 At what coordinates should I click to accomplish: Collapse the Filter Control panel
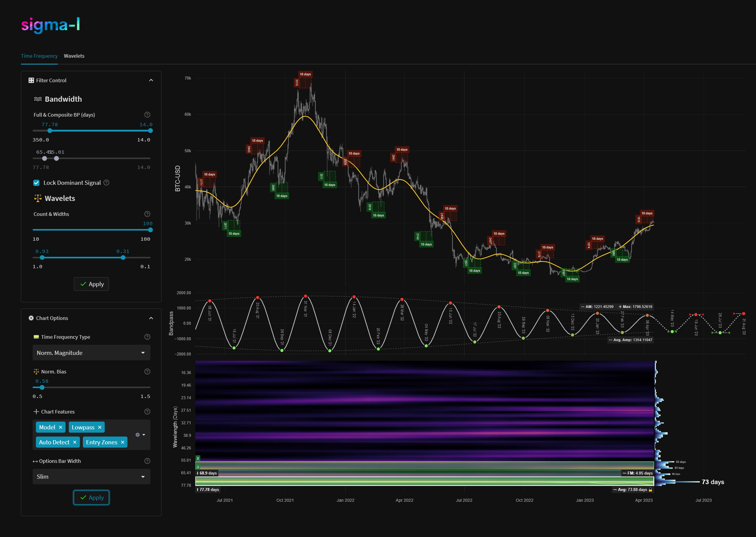(x=151, y=80)
